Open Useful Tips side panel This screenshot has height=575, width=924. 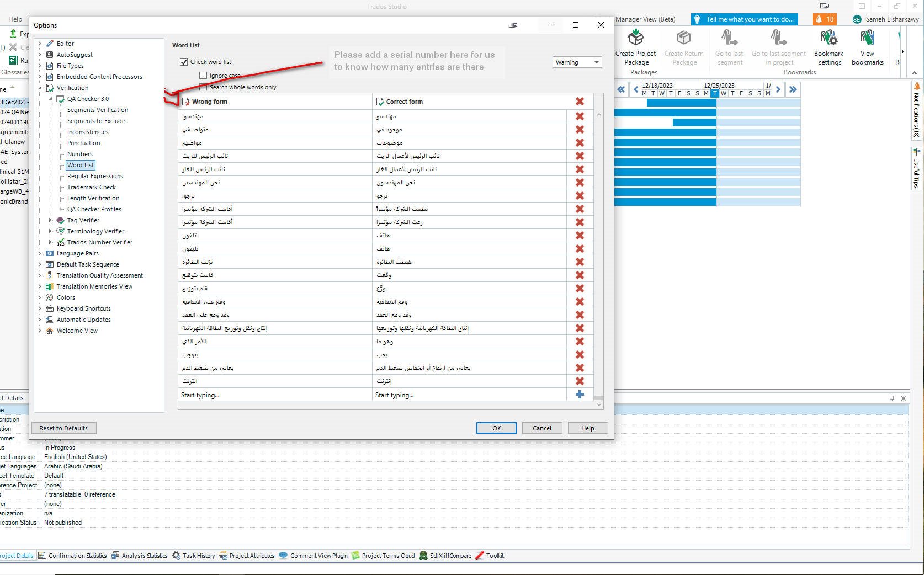click(916, 169)
